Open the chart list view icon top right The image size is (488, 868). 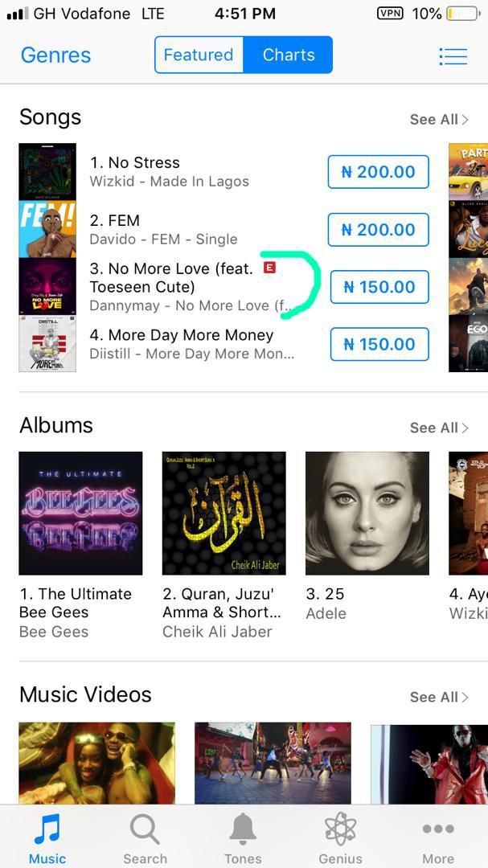coord(453,56)
